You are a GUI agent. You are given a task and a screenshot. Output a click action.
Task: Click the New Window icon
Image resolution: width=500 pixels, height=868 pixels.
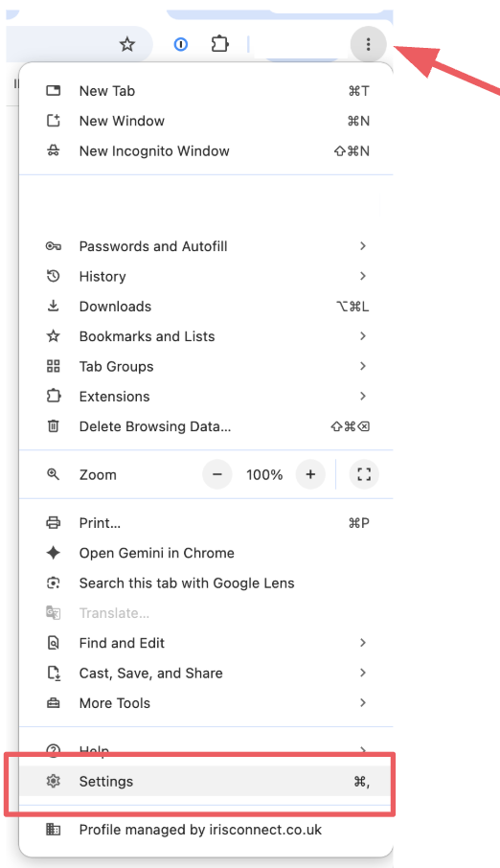(x=53, y=121)
